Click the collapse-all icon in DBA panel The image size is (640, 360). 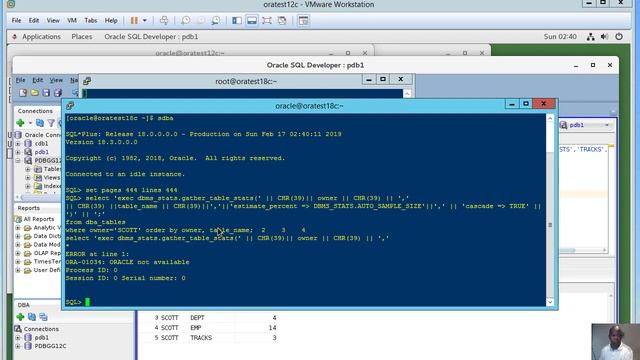pos(43,317)
